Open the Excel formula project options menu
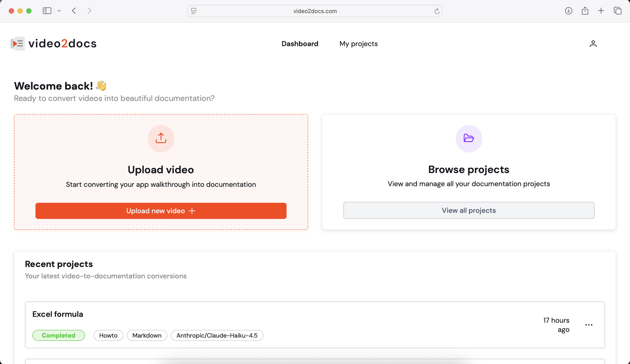The width and height of the screenshot is (630, 364). coord(589,324)
